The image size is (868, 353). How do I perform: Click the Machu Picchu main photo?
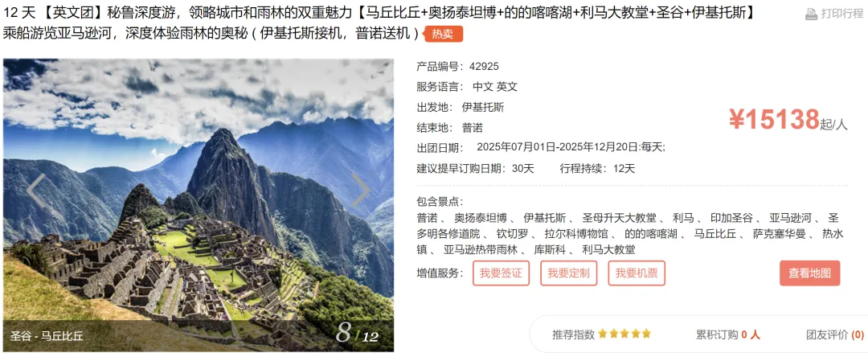tap(199, 205)
